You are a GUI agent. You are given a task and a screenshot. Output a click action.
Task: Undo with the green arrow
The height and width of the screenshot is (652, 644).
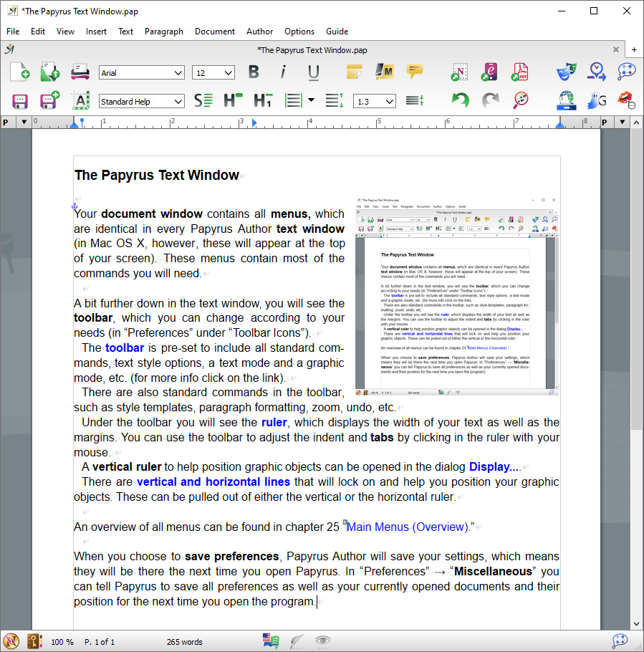point(460,100)
